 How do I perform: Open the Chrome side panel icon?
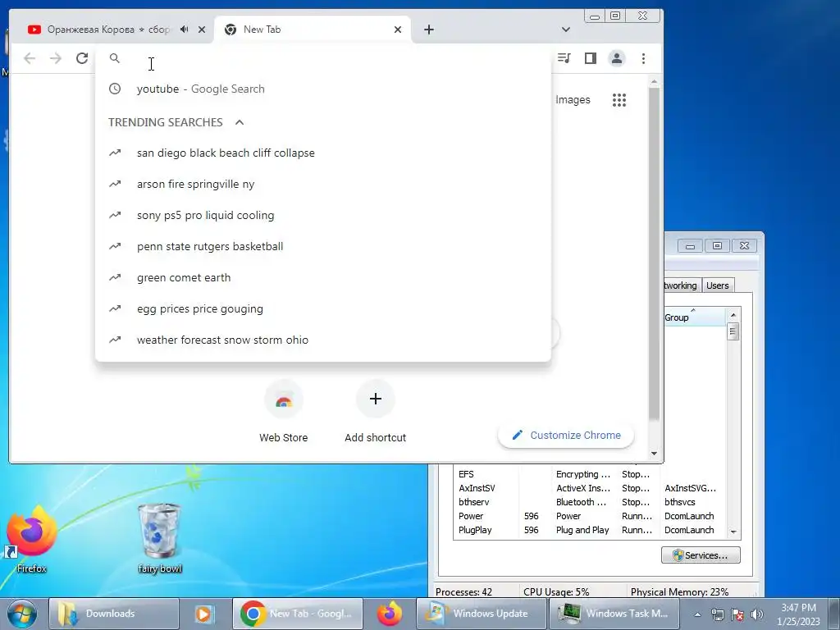[x=591, y=58]
